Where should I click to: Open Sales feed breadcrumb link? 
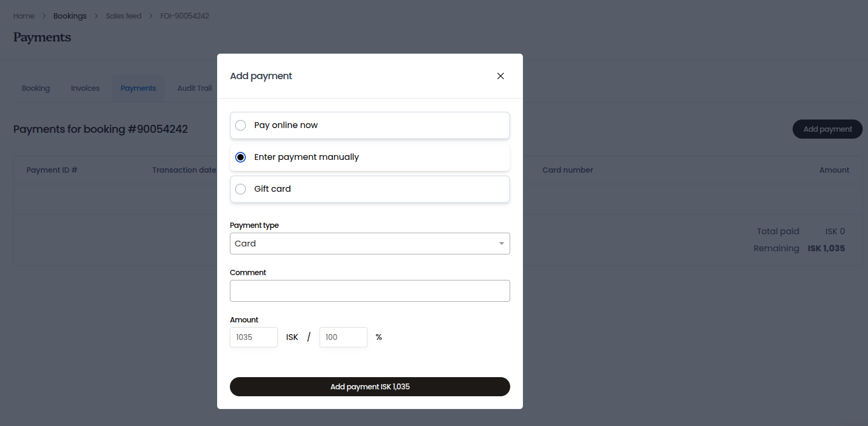point(124,16)
